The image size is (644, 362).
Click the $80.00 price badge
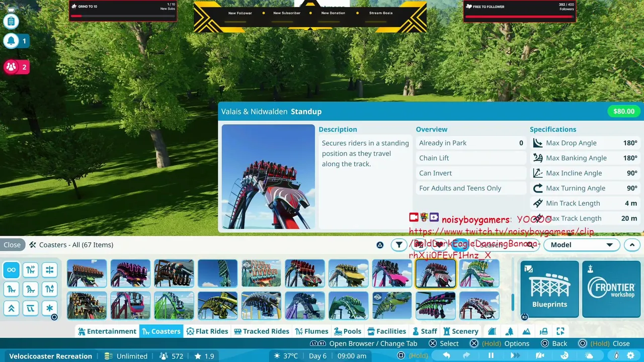click(624, 111)
